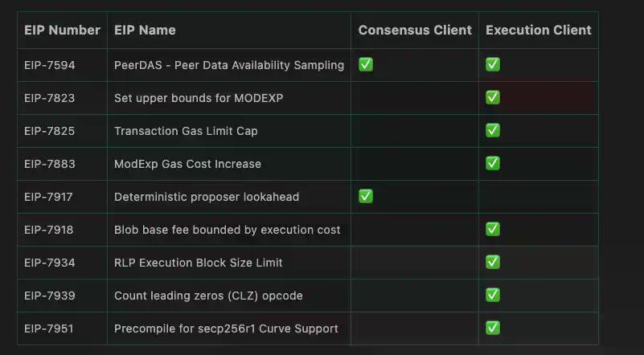
Task: Click the Execution Client checkmark for EIP-7934
Action: tap(493, 262)
